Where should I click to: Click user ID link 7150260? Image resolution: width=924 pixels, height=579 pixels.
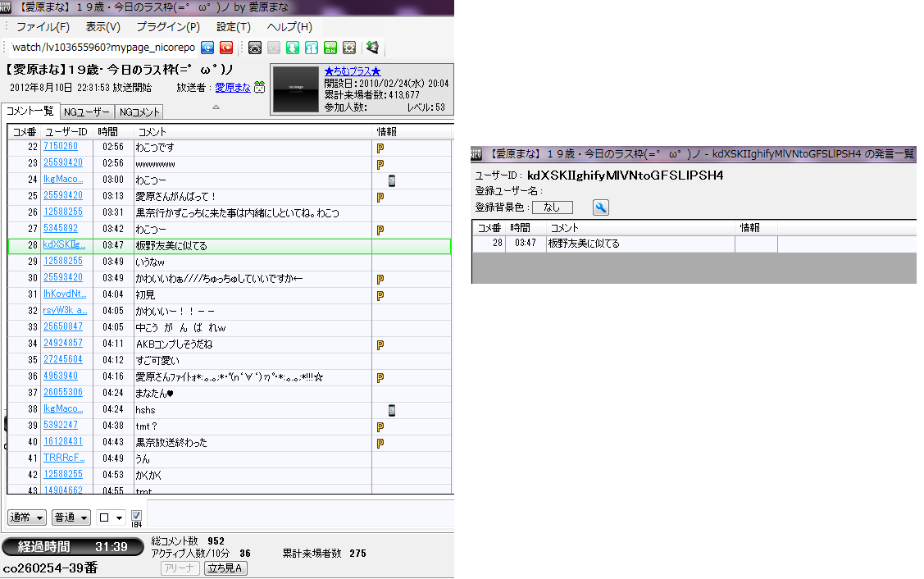coord(61,146)
